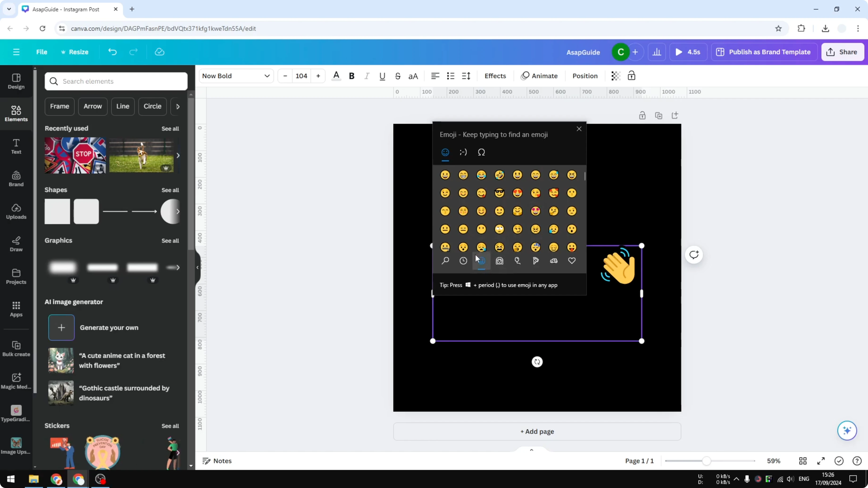
Task: Collapse the side panel handle
Action: pyautogui.click(x=198, y=267)
